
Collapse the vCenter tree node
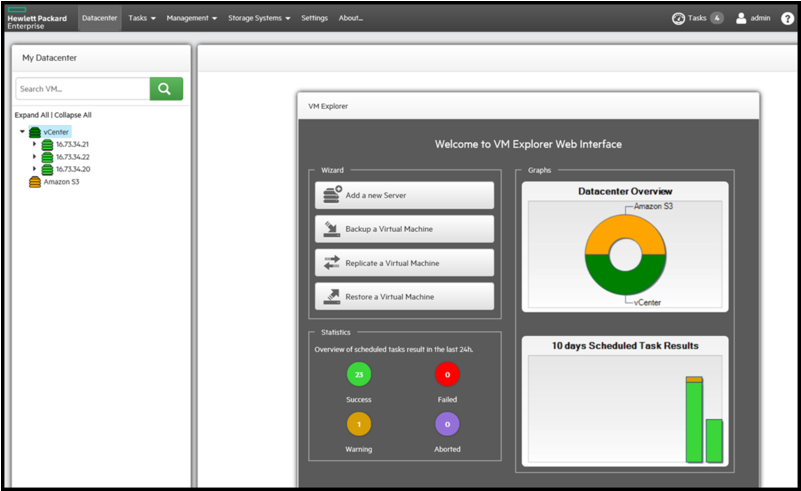(x=22, y=132)
